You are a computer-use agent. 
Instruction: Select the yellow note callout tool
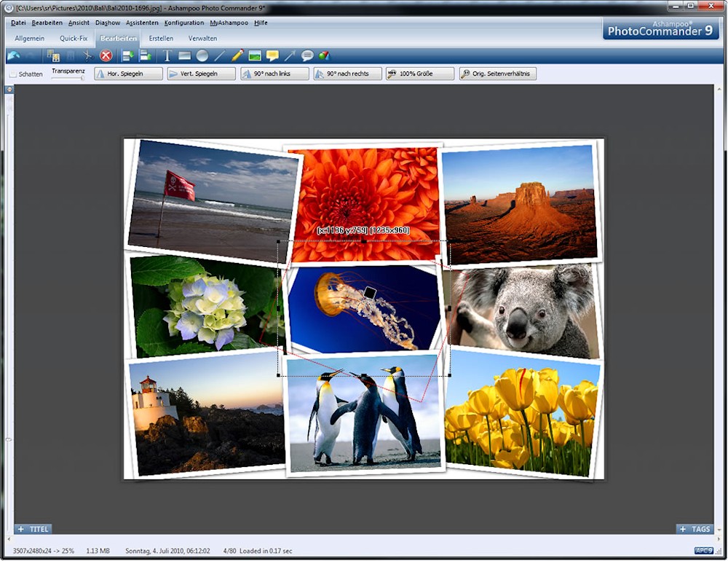pos(272,55)
